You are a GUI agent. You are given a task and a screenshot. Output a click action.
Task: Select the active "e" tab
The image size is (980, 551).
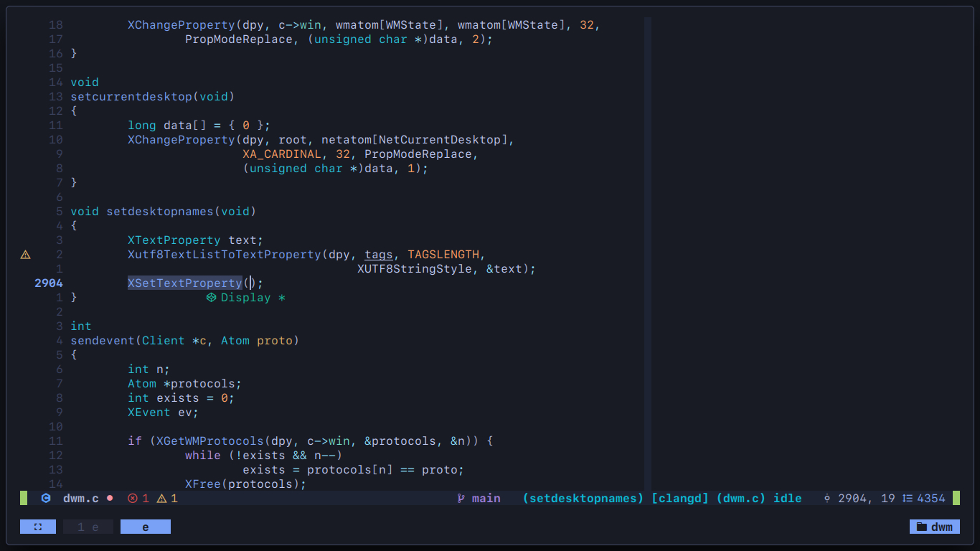click(145, 526)
